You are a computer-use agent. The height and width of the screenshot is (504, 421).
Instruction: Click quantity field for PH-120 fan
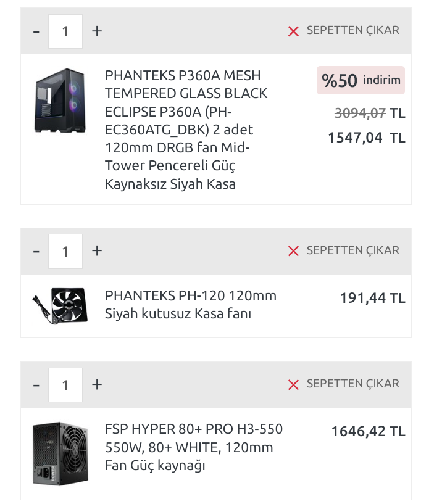(x=65, y=251)
